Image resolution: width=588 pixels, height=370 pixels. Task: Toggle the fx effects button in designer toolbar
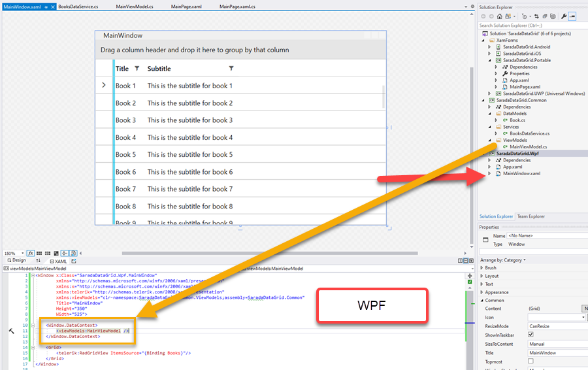[x=31, y=253]
